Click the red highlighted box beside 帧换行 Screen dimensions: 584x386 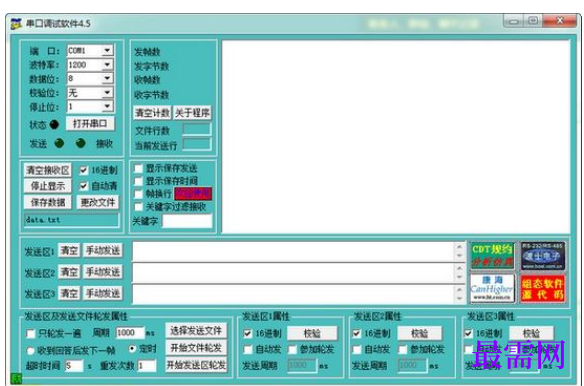[193, 193]
